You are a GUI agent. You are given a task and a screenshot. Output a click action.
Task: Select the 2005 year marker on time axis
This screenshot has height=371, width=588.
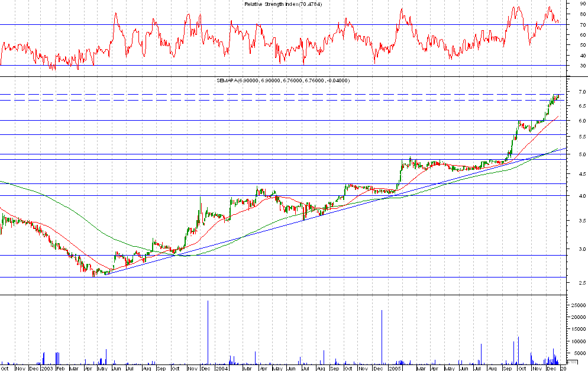tap(395, 368)
